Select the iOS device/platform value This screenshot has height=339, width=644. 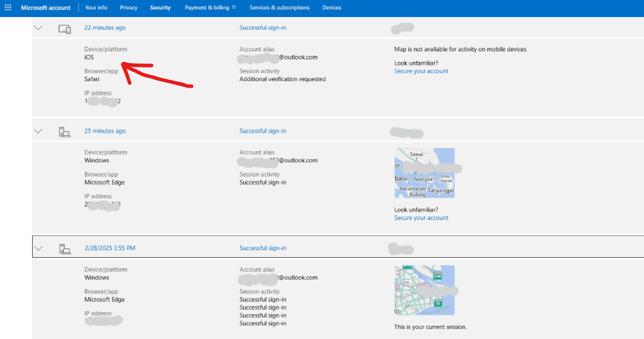coord(89,58)
